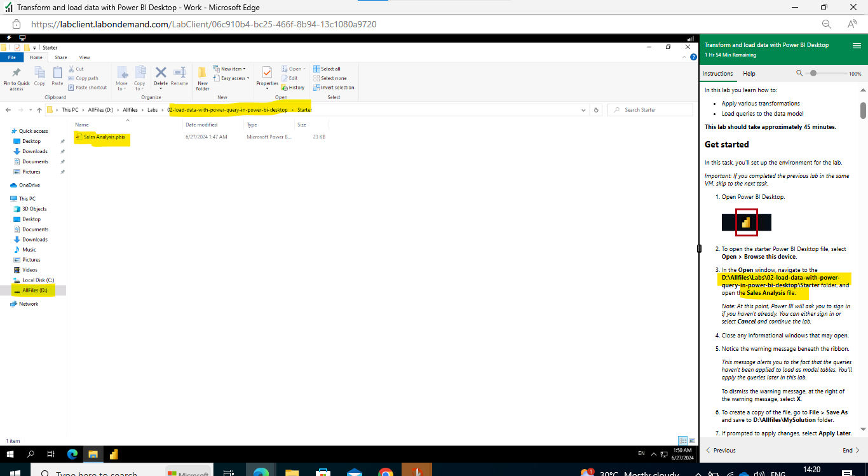
Task: Click End to finish the lab
Action: pyautogui.click(x=851, y=451)
